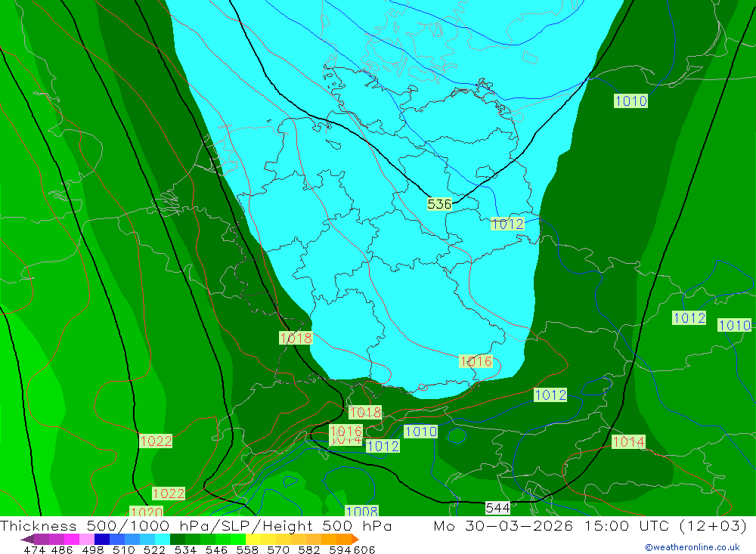Viewport: 756px width, 554px height.
Task: Click the forecast date 'Mo 30-03-2026 15:00 UTC (12+03)'
Action: point(590,525)
